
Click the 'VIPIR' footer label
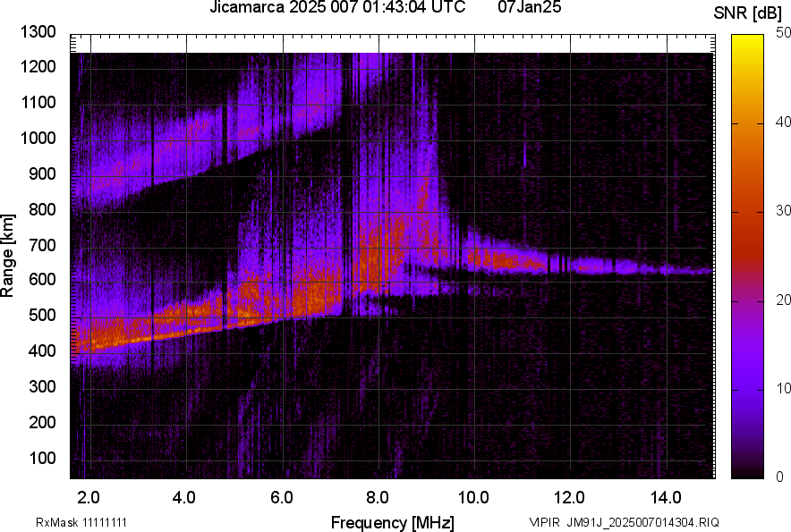pos(545,522)
